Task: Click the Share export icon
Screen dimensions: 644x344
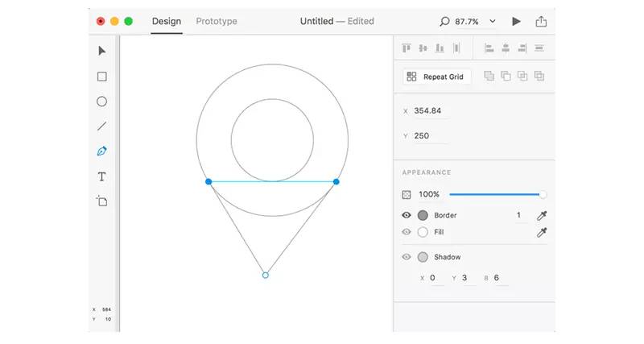Action: click(x=541, y=22)
